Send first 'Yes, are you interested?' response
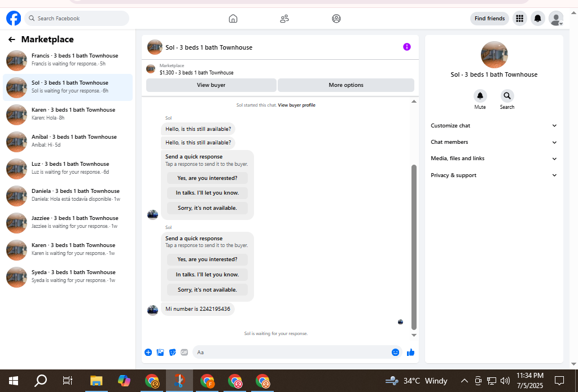This screenshot has height=392, width=578. (x=207, y=178)
